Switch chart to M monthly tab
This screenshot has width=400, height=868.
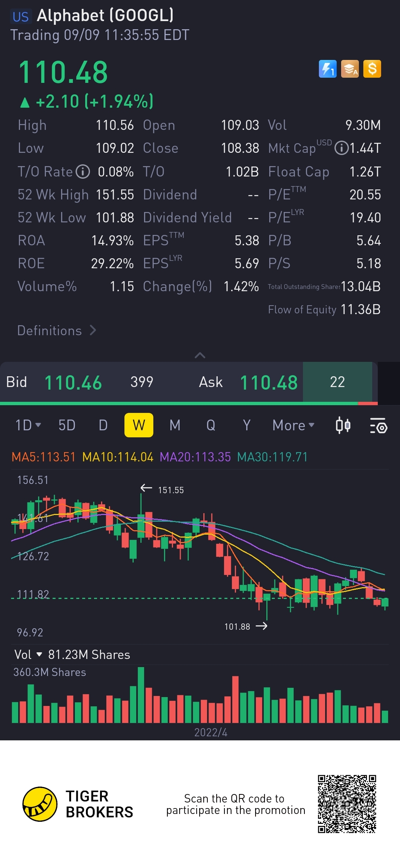(x=175, y=425)
